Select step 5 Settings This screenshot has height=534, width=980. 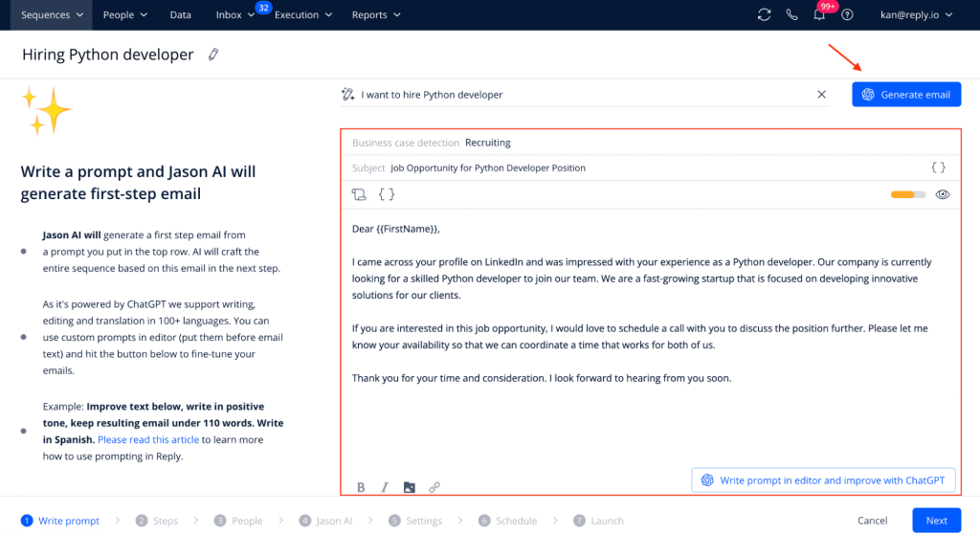pyautogui.click(x=415, y=521)
